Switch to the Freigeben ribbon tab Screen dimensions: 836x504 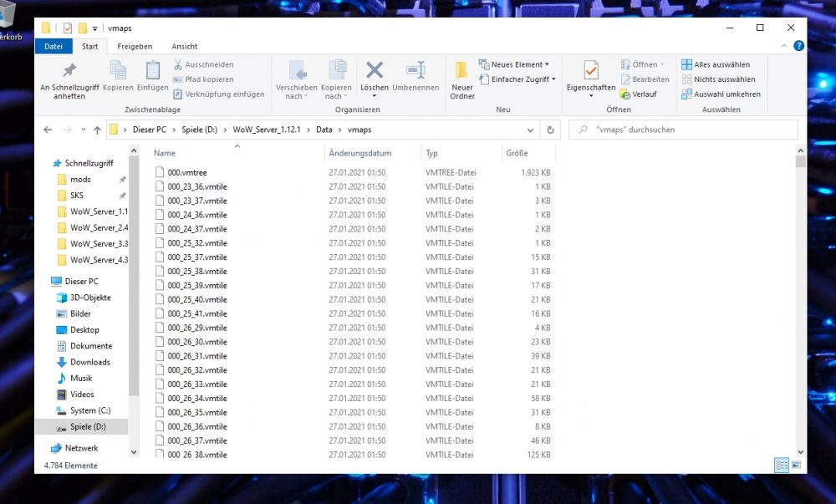(135, 46)
